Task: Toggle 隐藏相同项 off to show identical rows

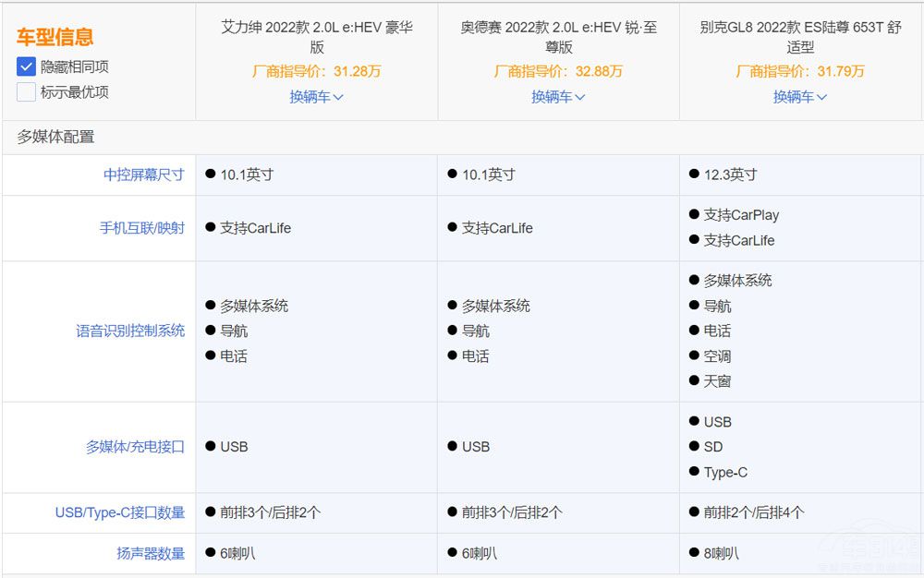Action: (x=27, y=67)
